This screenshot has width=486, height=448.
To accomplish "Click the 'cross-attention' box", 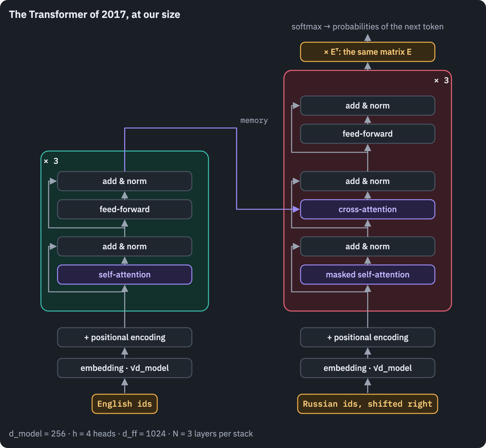I will click(x=368, y=209).
